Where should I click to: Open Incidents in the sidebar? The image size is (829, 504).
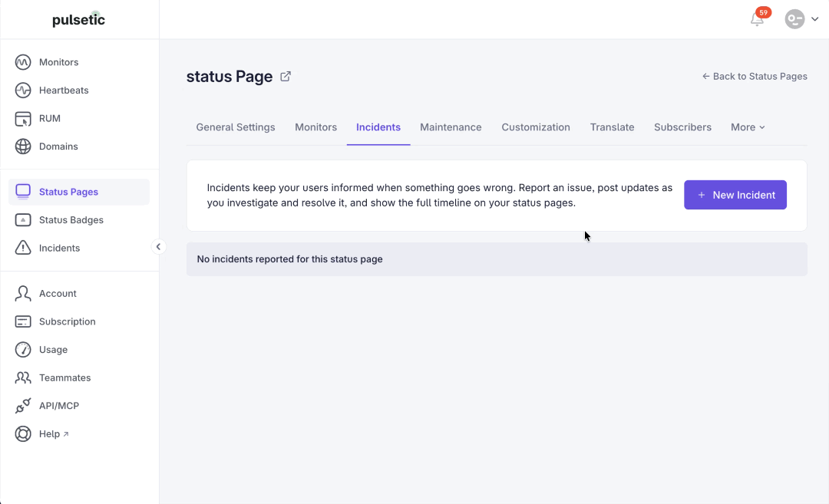pyautogui.click(x=79, y=248)
